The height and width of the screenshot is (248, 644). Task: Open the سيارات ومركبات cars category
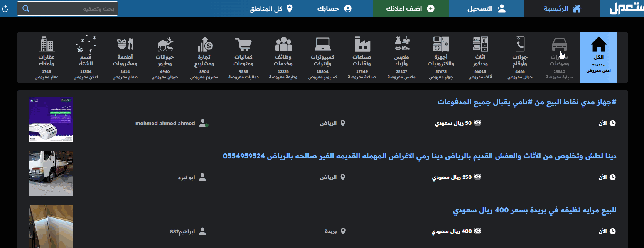(x=559, y=58)
